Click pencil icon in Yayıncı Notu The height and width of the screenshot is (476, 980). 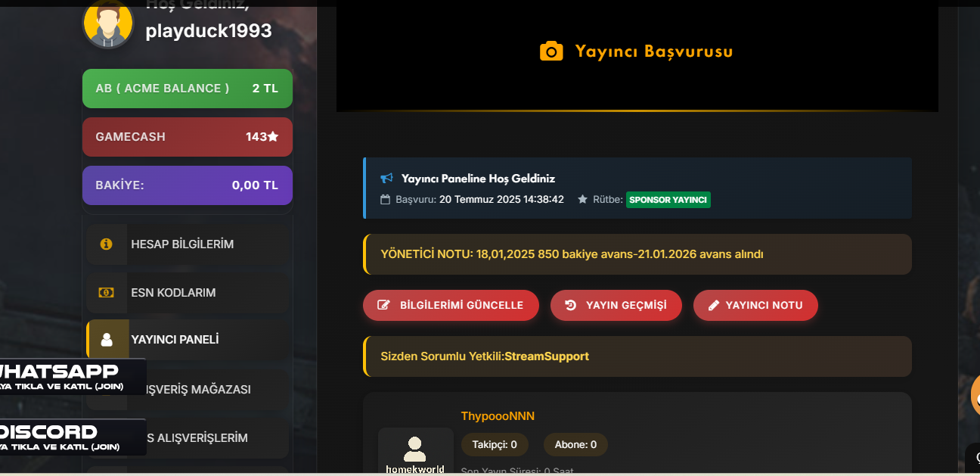[x=714, y=305]
